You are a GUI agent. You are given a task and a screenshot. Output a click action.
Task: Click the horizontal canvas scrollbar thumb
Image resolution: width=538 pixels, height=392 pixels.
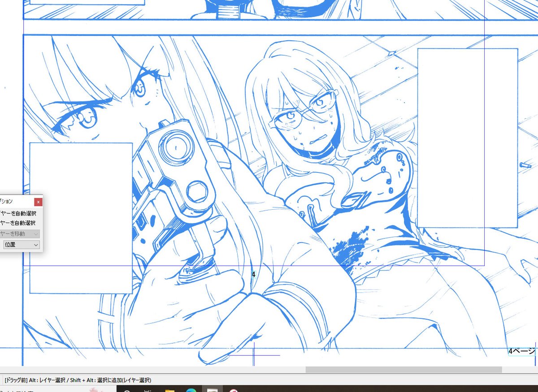[403, 370]
